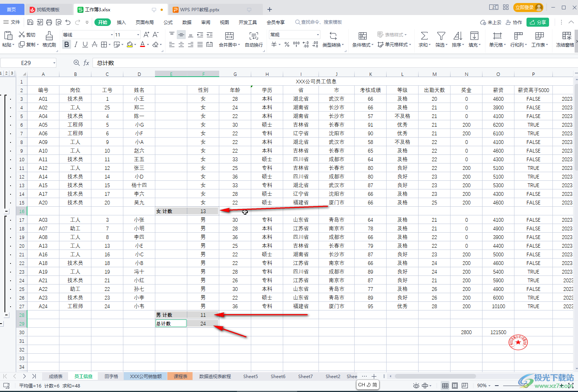578x392 pixels.
Task: Click the Merge and Center (合并居中) icon
Action: [229, 36]
